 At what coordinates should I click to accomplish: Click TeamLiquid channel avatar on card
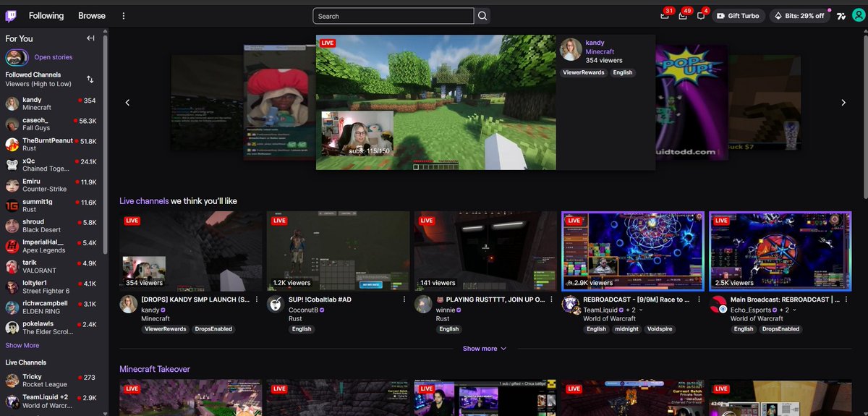pos(571,304)
